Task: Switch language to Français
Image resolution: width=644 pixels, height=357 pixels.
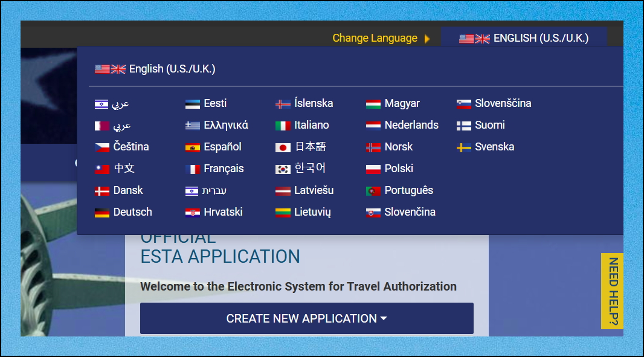Action: point(224,169)
